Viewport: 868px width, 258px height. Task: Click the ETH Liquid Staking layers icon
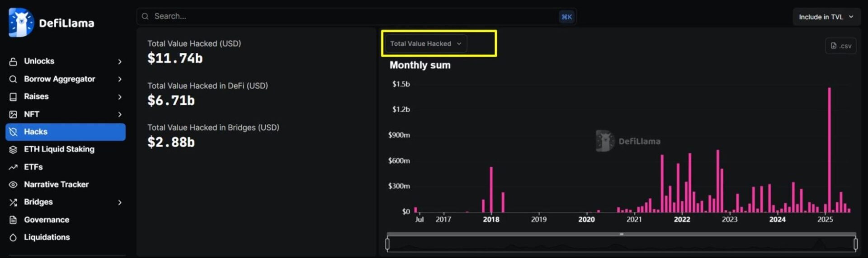point(13,150)
